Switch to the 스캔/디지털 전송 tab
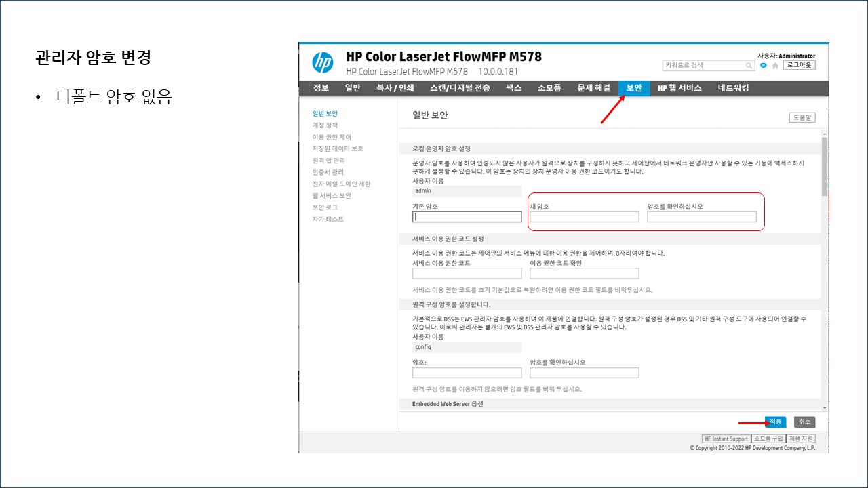 coord(459,88)
